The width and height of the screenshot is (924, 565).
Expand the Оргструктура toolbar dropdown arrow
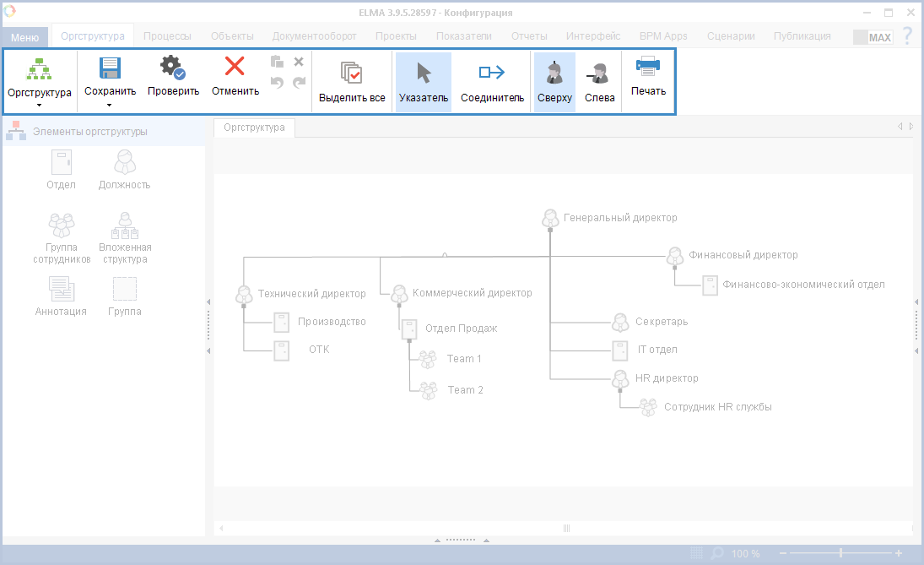pos(39,106)
